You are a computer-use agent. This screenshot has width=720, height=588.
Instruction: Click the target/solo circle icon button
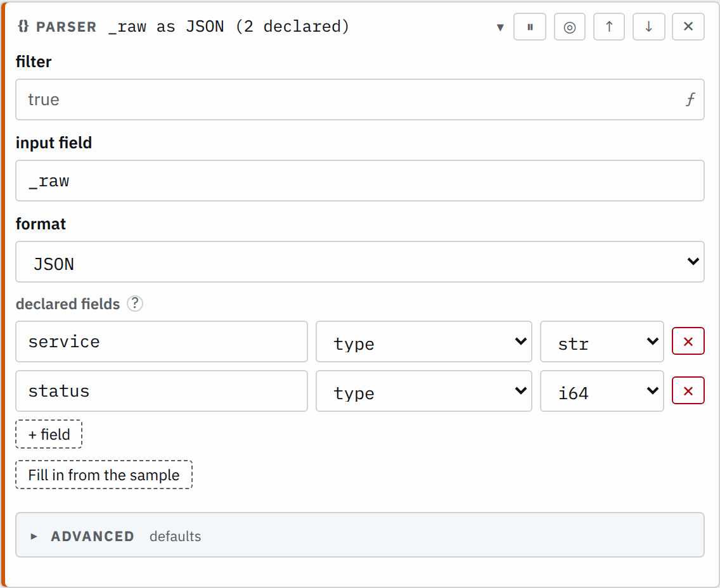[569, 27]
